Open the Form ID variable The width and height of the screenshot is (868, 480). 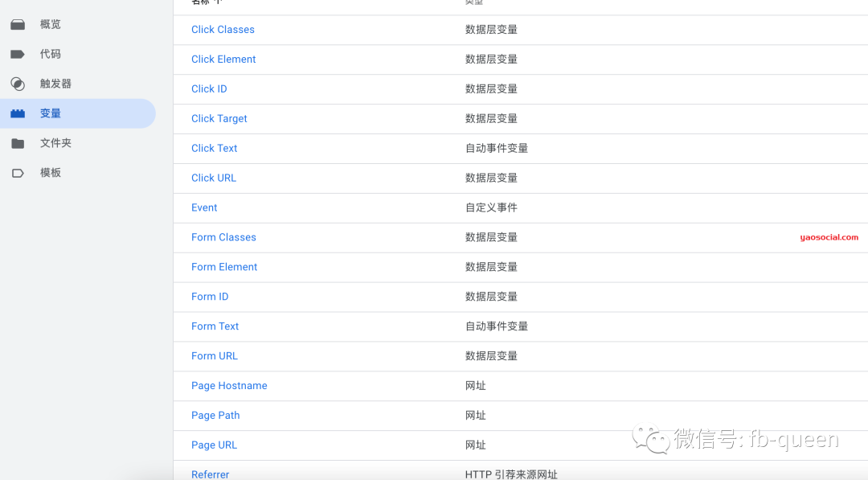[210, 296]
